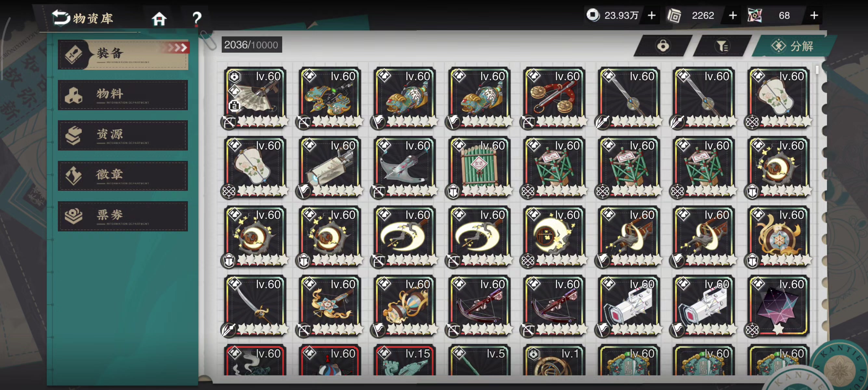Viewport: 868px width, 390px height.
Task: Click the home icon in top bar
Action: (x=159, y=19)
